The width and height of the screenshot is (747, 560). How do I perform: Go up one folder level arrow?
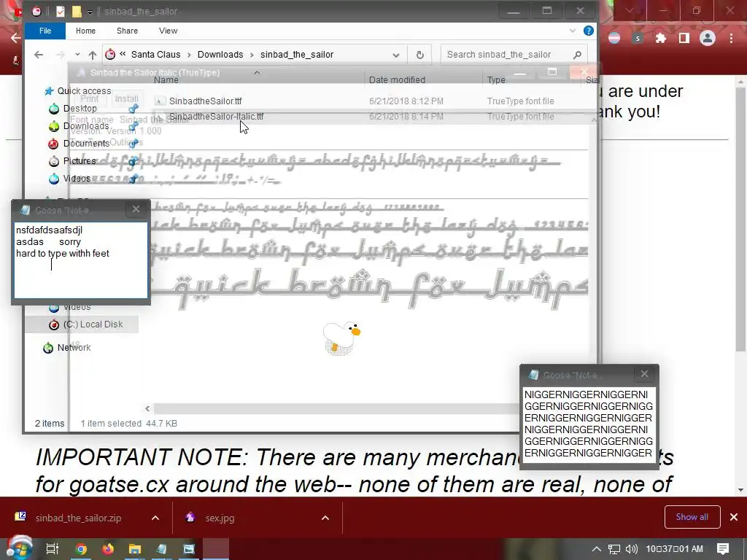point(93,55)
